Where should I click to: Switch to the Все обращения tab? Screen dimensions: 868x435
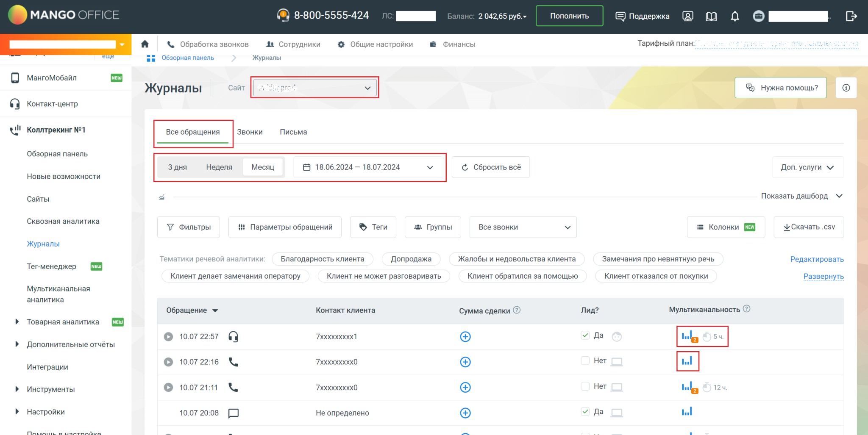[x=193, y=132]
